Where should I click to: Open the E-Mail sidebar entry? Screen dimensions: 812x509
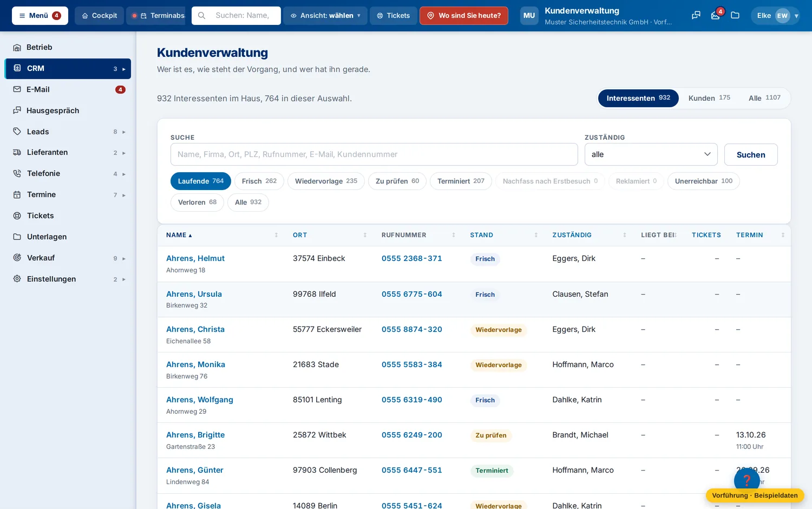68,89
